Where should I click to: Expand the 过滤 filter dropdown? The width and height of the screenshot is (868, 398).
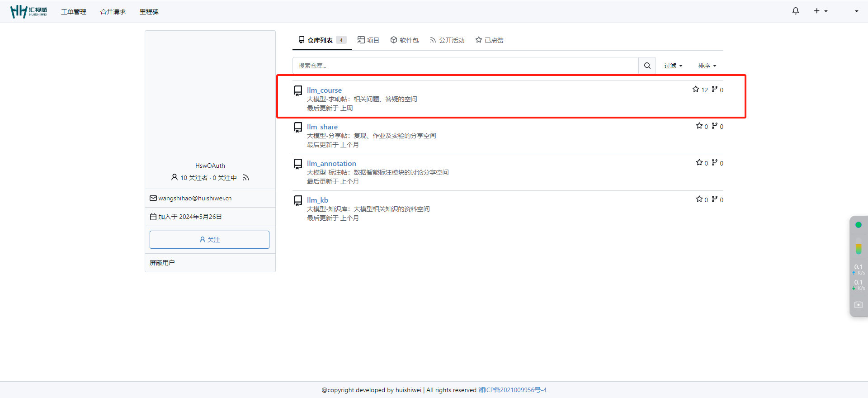point(673,66)
